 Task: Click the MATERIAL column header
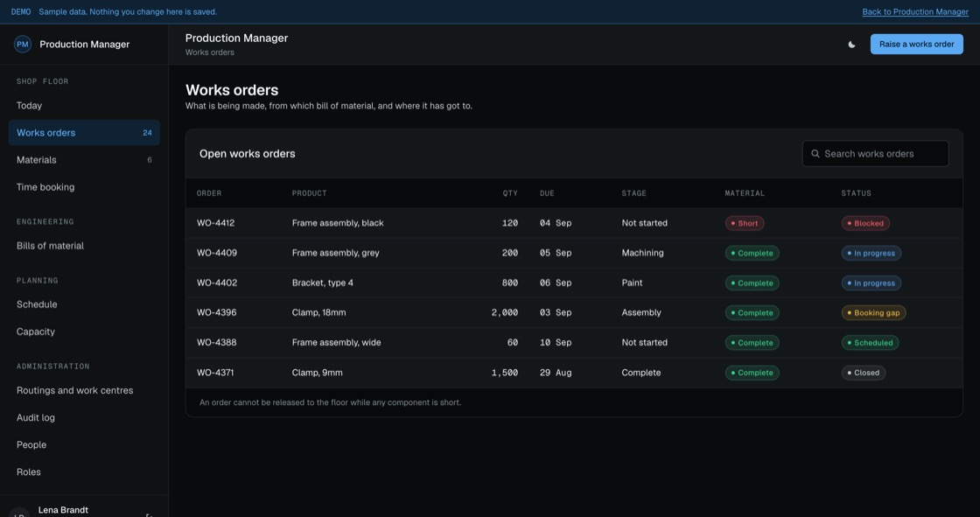pyautogui.click(x=745, y=193)
